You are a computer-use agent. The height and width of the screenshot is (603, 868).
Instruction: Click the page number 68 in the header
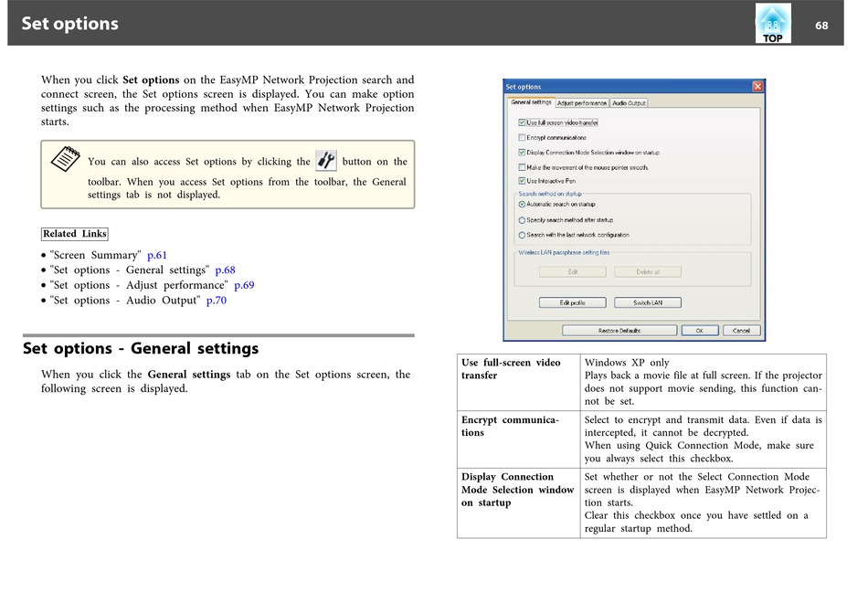(x=821, y=26)
